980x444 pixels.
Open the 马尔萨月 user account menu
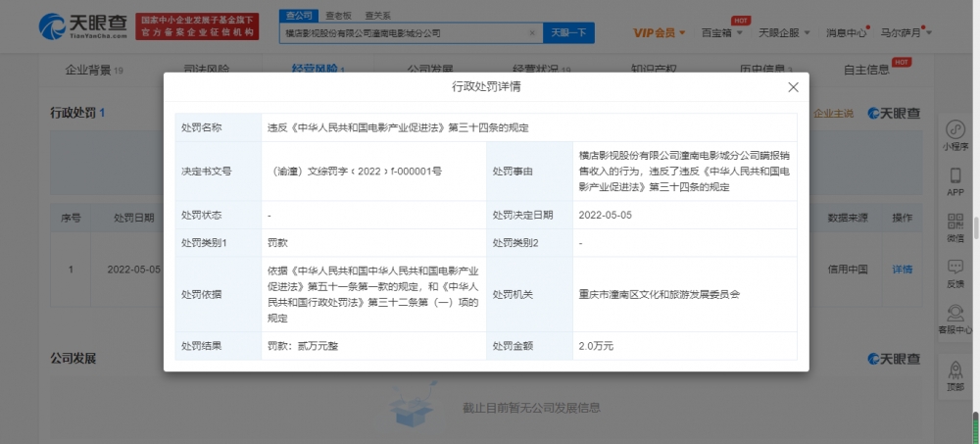click(x=906, y=33)
